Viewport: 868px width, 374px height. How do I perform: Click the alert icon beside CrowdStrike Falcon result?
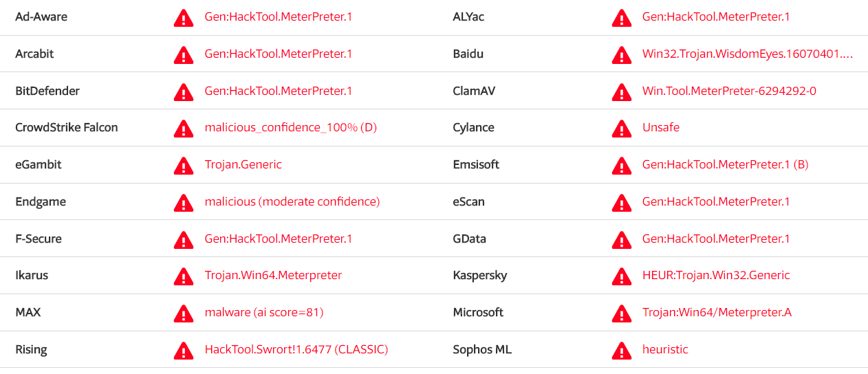click(x=184, y=128)
